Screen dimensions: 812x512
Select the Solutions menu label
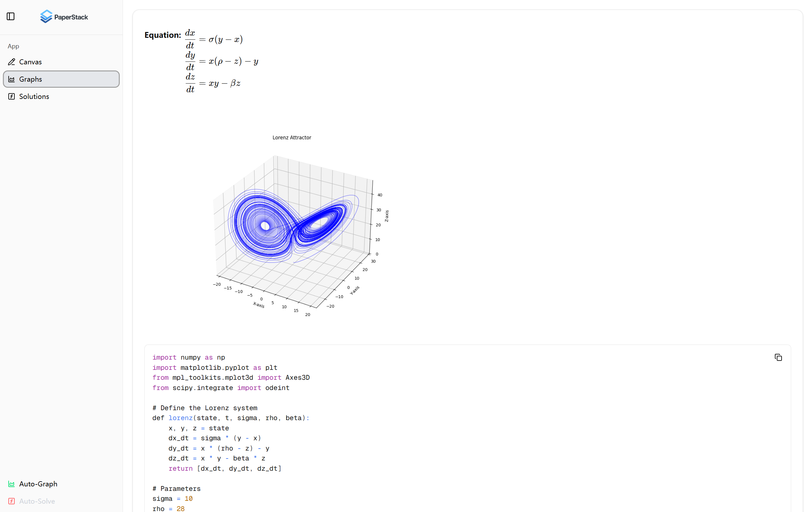pyautogui.click(x=34, y=96)
